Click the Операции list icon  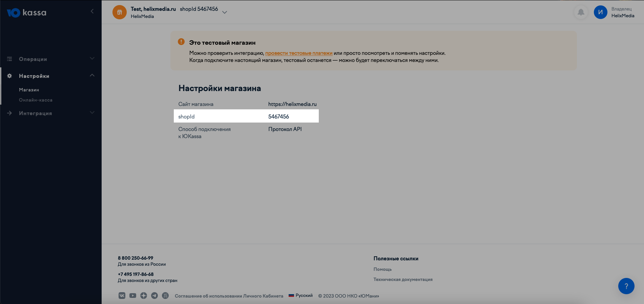click(x=9, y=59)
